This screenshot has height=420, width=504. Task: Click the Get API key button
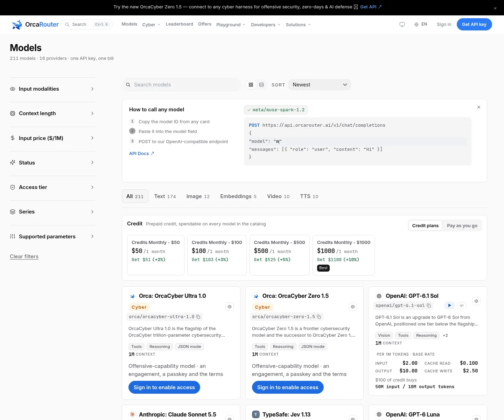(x=474, y=24)
